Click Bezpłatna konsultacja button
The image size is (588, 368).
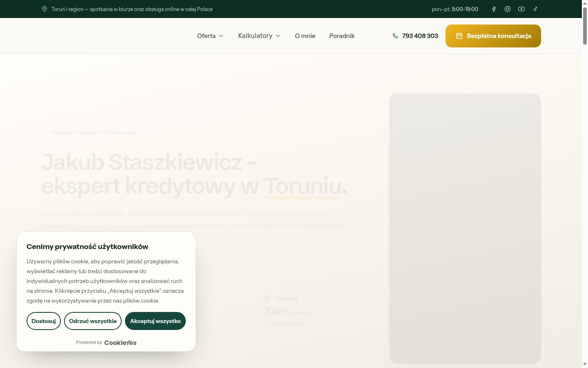pyautogui.click(x=493, y=36)
